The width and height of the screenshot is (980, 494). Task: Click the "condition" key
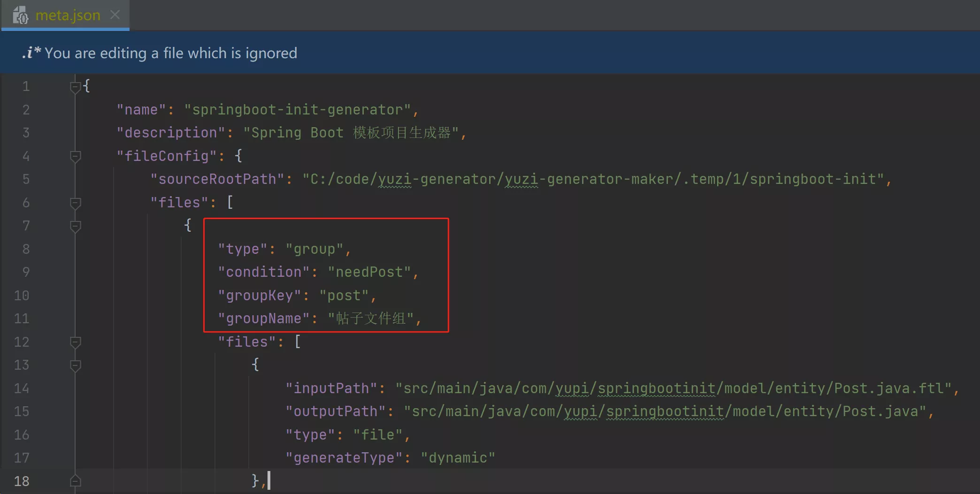tap(264, 272)
